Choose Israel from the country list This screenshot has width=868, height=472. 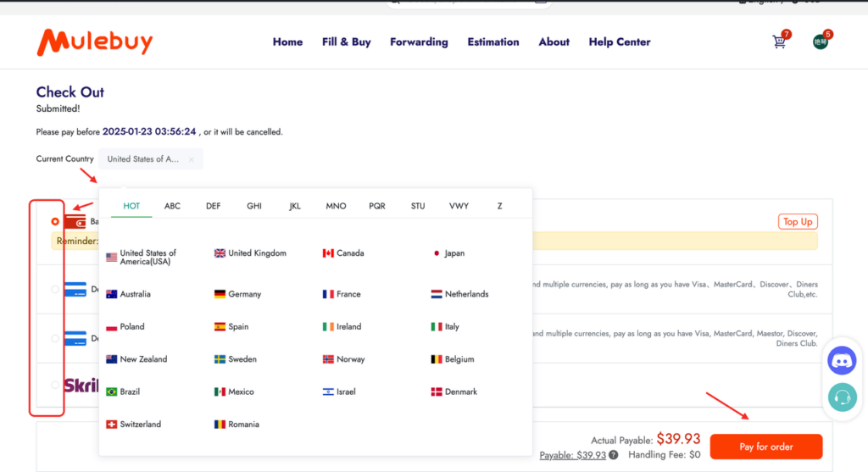(339, 391)
